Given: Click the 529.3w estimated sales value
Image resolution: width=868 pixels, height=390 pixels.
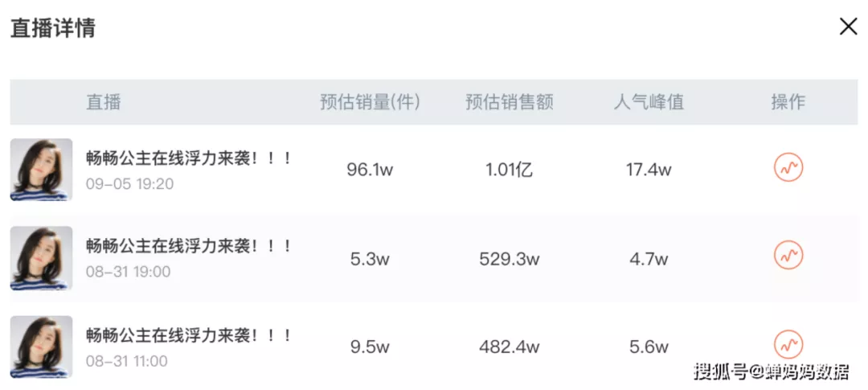Looking at the screenshot, I should click(510, 258).
